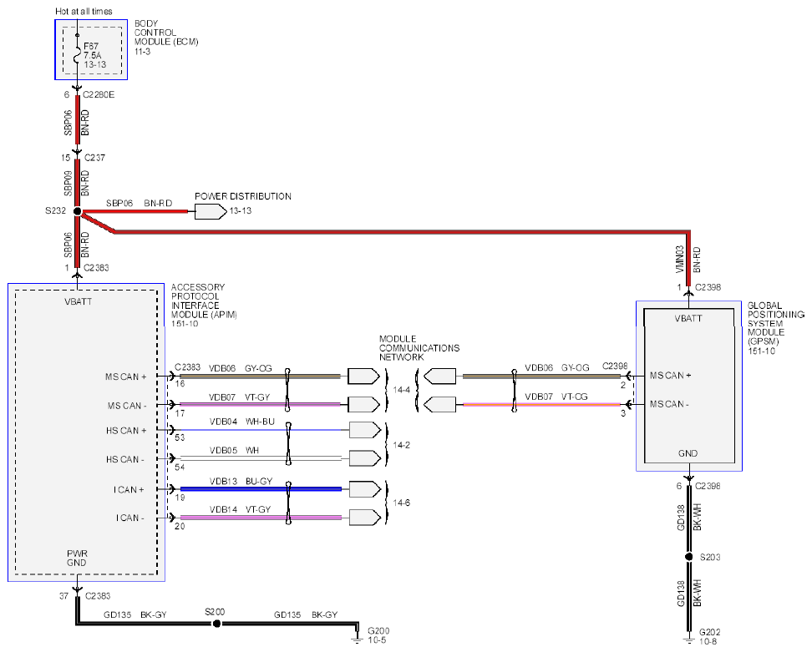Click the twisted-pair symbol on the HS CAN wires
812x652 pixels.
(x=288, y=444)
